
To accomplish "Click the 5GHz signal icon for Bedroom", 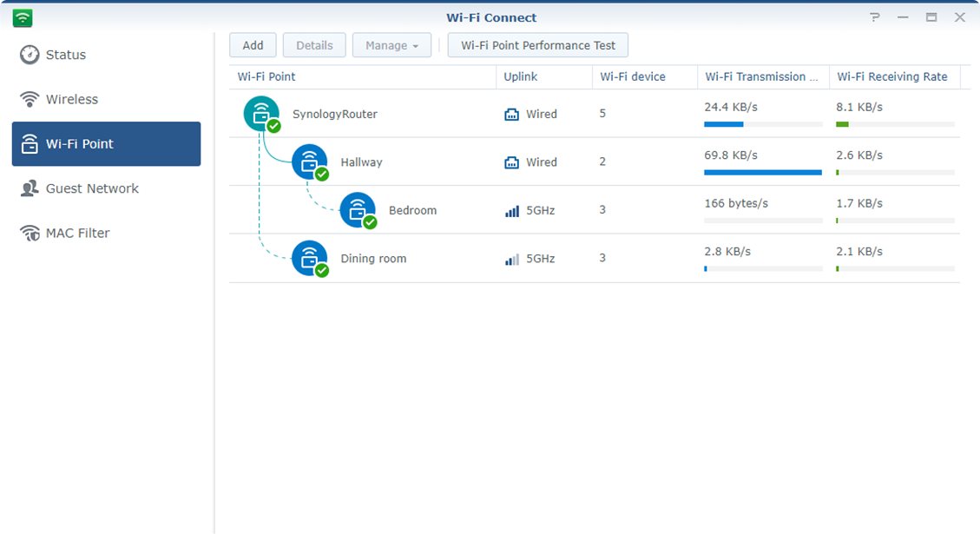I will [x=512, y=210].
